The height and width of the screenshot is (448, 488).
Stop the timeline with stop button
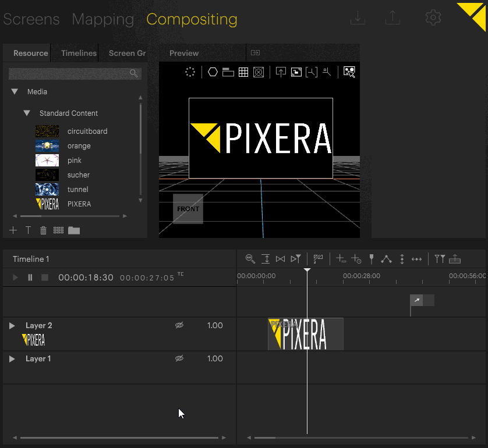click(45, 277)
